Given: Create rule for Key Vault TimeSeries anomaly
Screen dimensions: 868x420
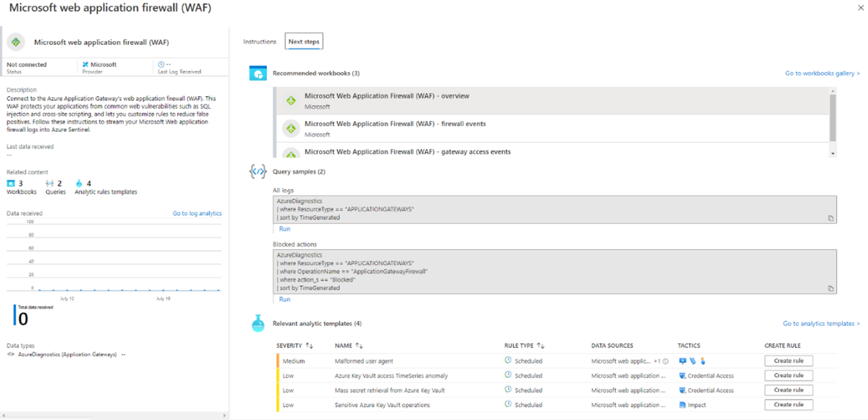Looking at the screenshot, I should (788, 375).
